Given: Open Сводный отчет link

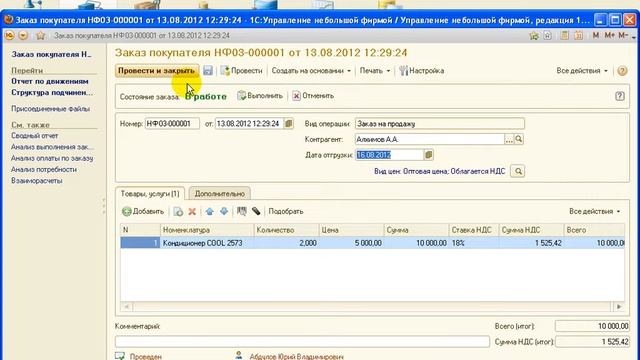Looking at the screenshot, I should 35,136.
